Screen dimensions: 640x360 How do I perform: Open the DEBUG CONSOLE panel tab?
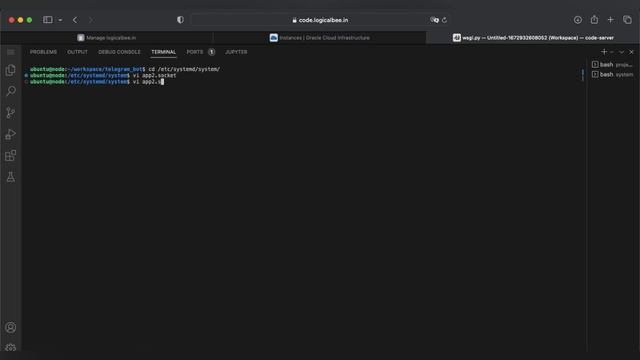119,52
